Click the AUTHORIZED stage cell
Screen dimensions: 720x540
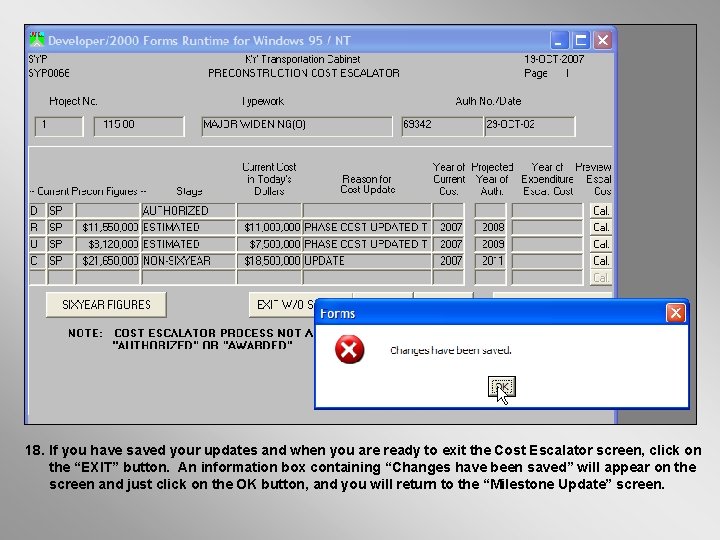click(188, 211)
